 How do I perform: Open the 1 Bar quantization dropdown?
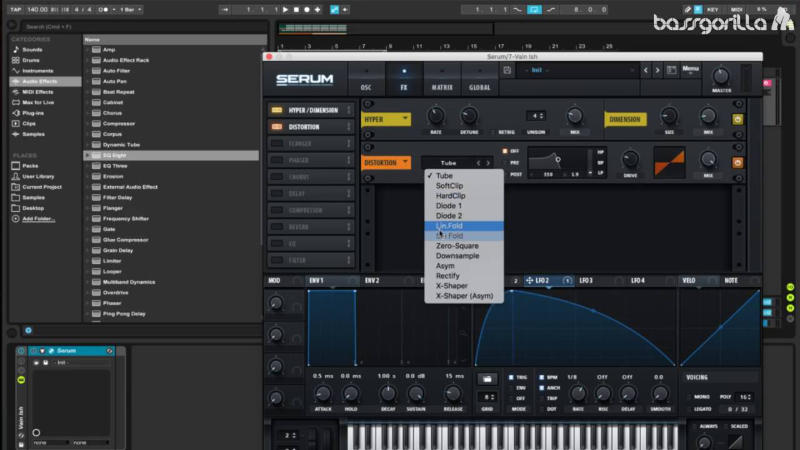tap(131, 10)
